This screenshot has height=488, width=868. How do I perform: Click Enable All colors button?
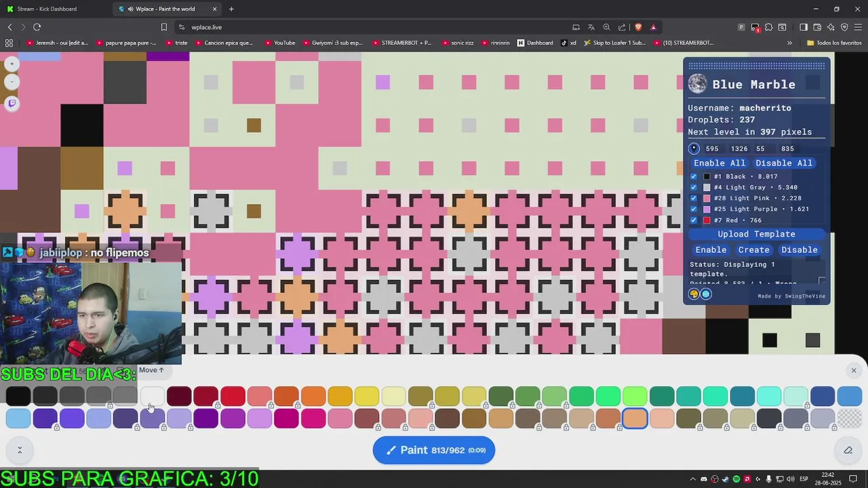click(x=719, y=163)
